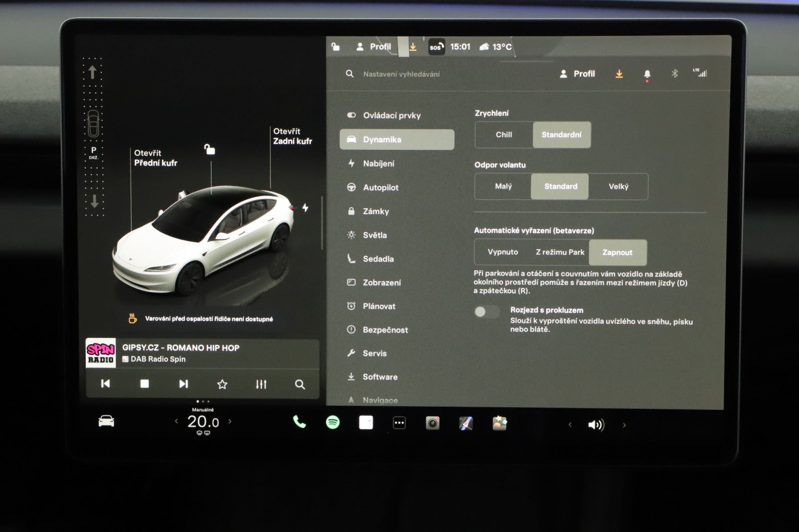This screenshot has height=532, width=799.
Task: Open the dashcam camera app
Action: (432, 423)
